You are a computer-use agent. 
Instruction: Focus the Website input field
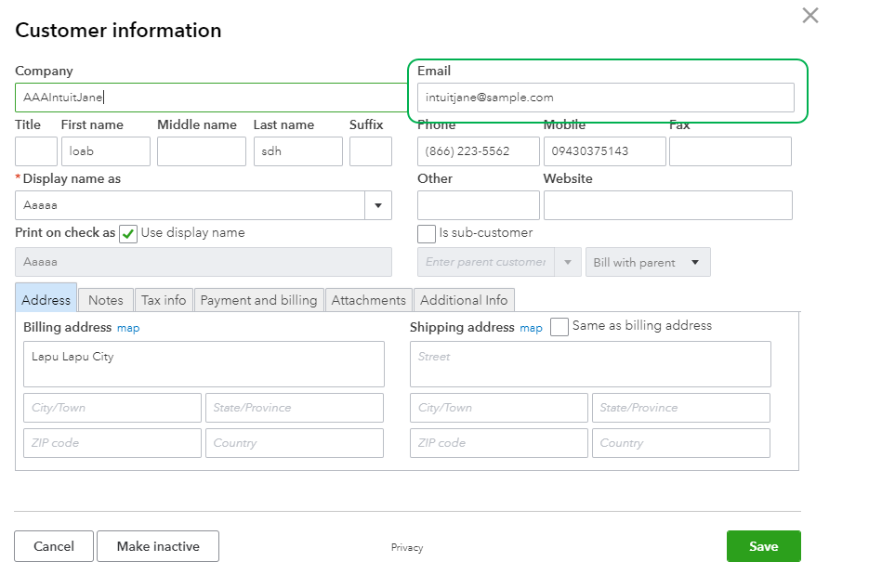[x=667, y=205]
